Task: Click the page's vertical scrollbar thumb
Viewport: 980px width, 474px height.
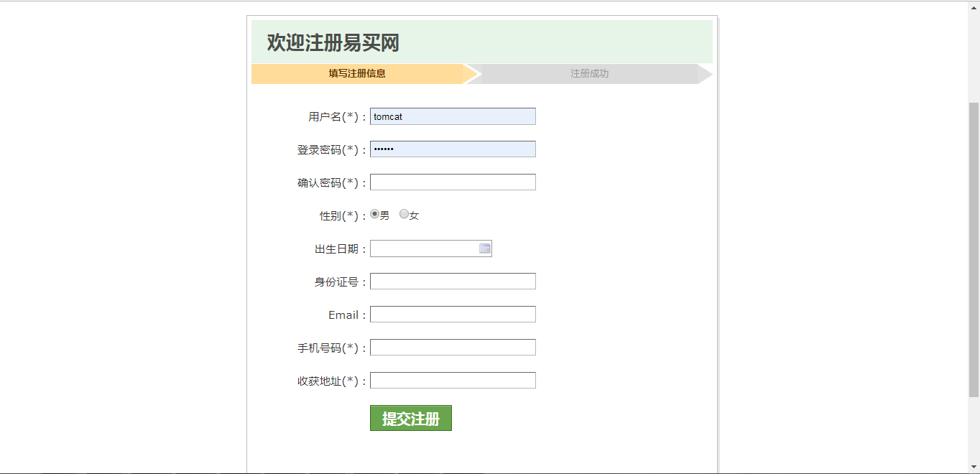Action: pyautogui.click(x=974, y=249)
